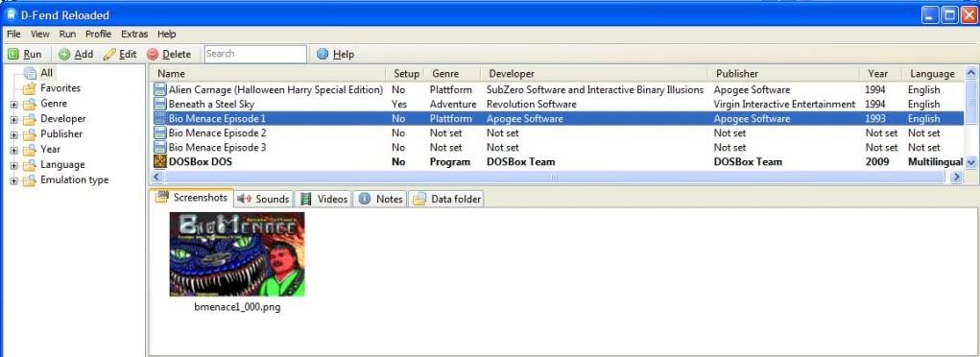The width and height of the screenshot is (980, 357).
Task: Select Bio Menace Episode 3 entry
Action: pos(218,147)
